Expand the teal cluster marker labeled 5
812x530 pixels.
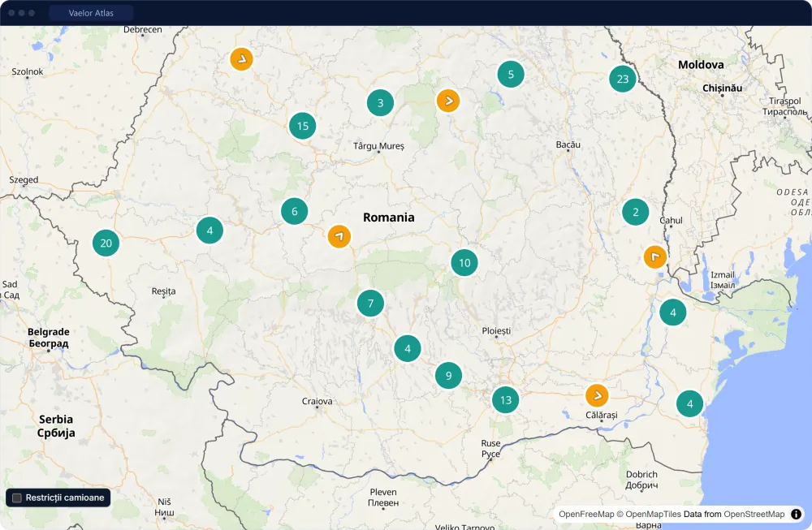point(511,75)
